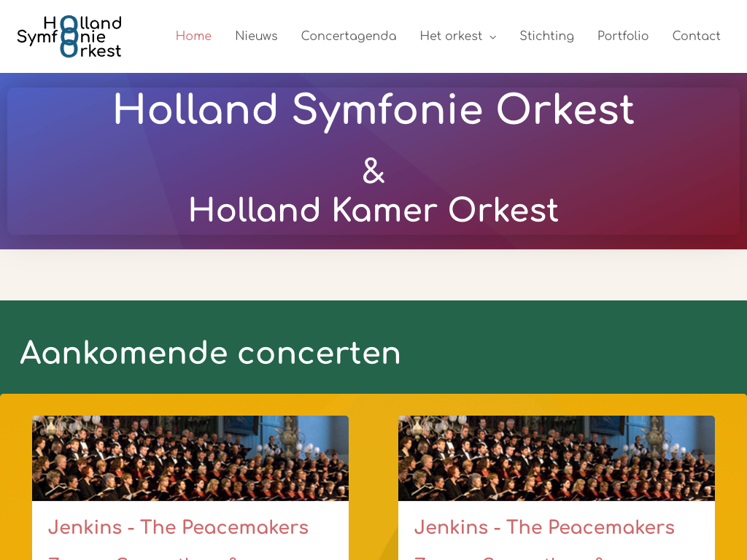747x560 pixels.
Task: Click the Holland Symfonie Orkest banner title
Action: point(373,111)
